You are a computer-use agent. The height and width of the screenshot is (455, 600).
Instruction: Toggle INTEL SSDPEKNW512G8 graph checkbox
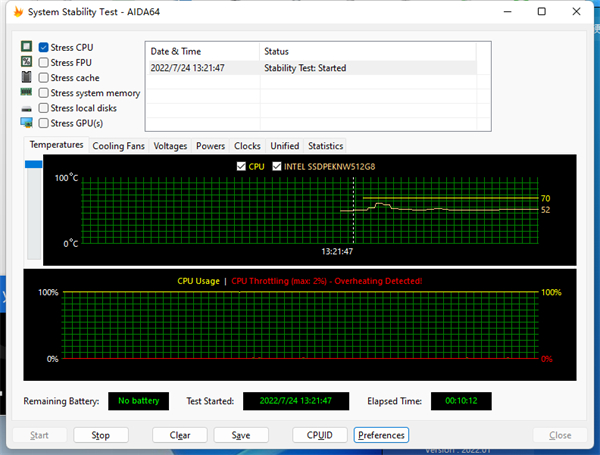pyautogui.click(x=277, y=166)
